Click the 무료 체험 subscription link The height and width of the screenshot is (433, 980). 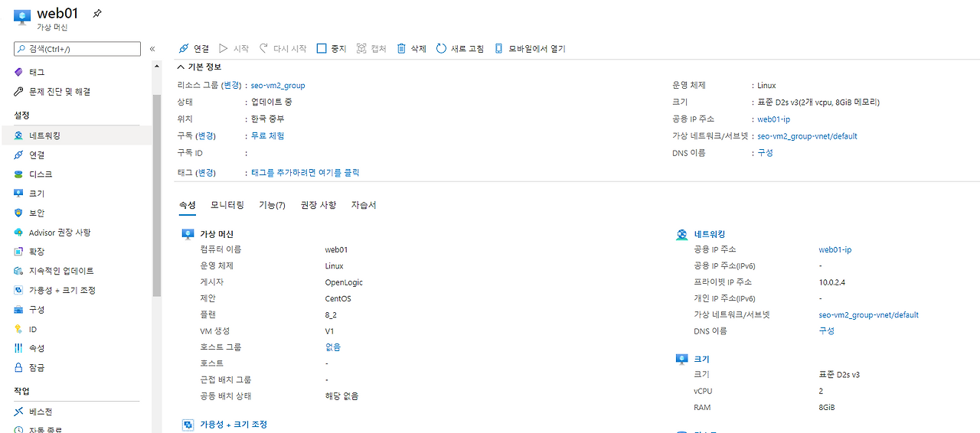(268, 135)
